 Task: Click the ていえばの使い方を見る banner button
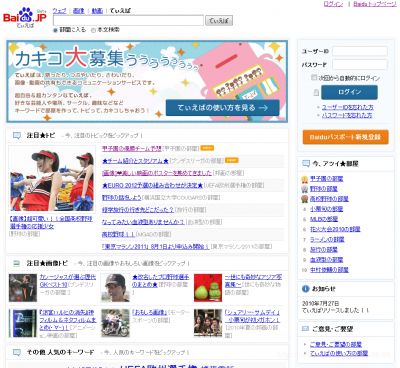click(x=223, y=108)
